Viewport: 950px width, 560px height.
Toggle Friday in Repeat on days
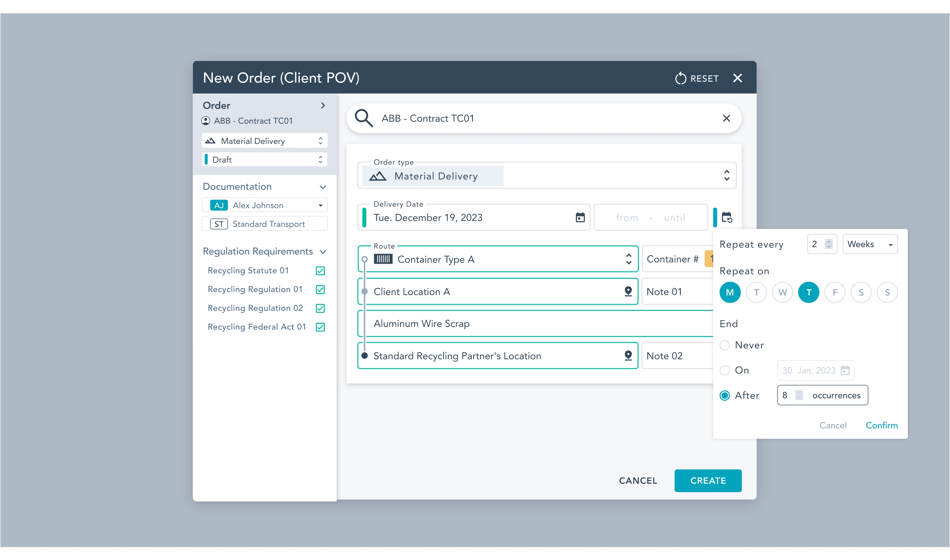[x=835, y=293]
